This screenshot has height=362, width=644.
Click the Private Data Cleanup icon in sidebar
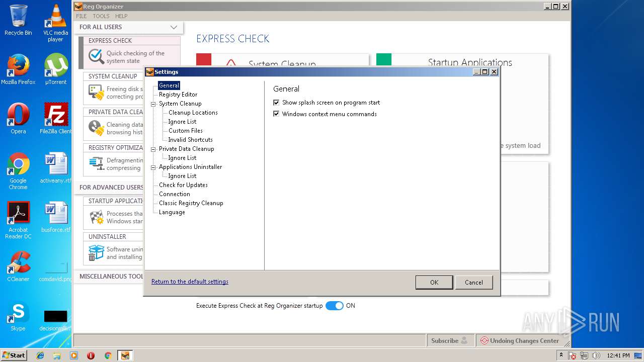pyautogui.click(x=96, y=128)
